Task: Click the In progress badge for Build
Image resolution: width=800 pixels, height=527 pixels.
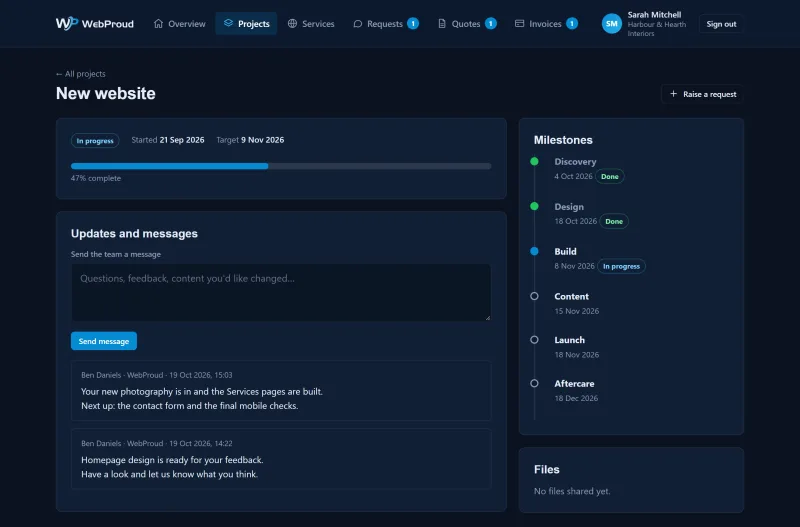Action: coord(621,266)
